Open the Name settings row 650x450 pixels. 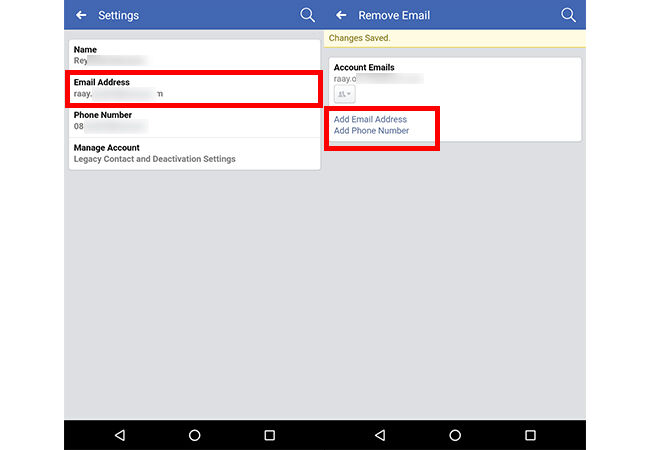[x=194, y=55]
